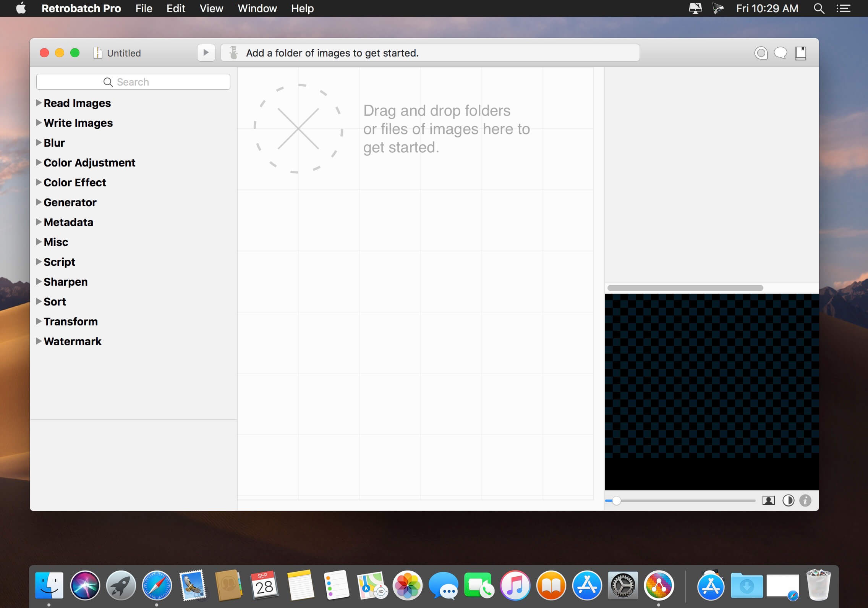Expand the Watermark category
The height and width of the screenshot is (608, 868).
pyautogui.click(x=39, y=341)
